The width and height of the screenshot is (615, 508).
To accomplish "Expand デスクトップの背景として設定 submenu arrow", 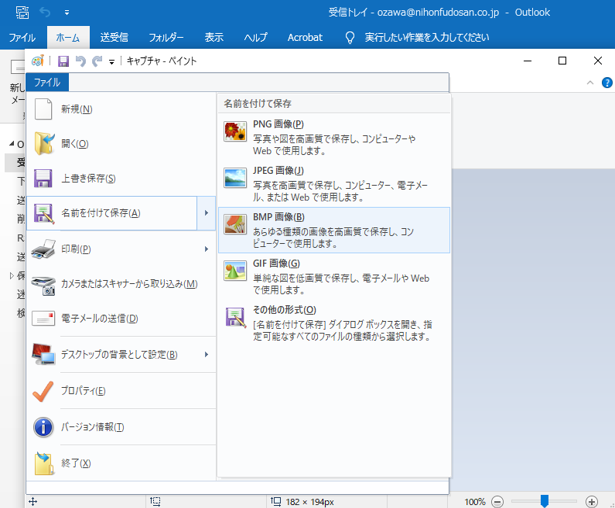I will tap(206, 355).
